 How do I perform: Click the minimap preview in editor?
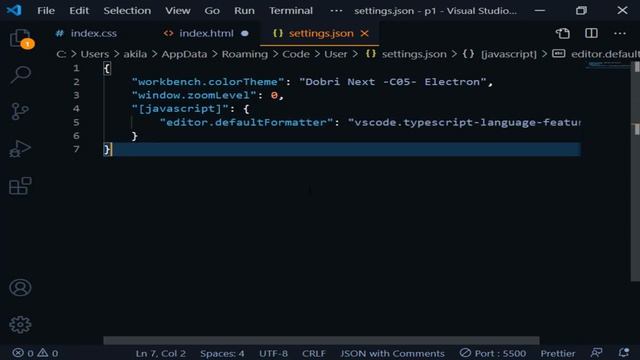[608, 64]
